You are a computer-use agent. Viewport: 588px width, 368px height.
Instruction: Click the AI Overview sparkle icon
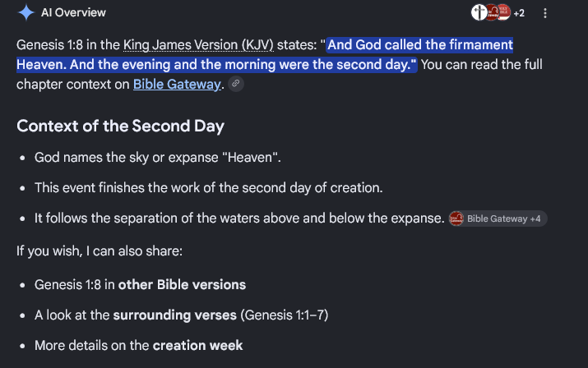pyautogui.click(x=26, y=12)
